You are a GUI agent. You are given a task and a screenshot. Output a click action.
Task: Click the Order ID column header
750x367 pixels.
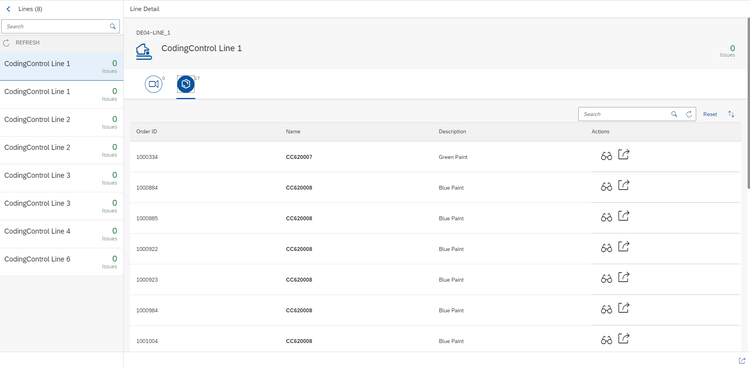coord(146,132)
